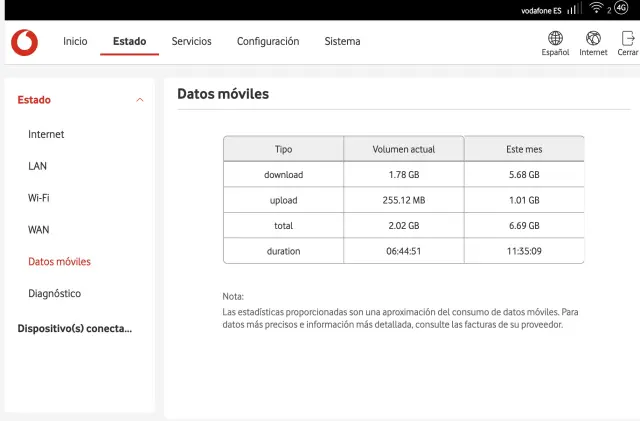Expand the Dispositivo(s) conectados section
This screenshot has height=421, width=640.
click(x=75, y=328)
